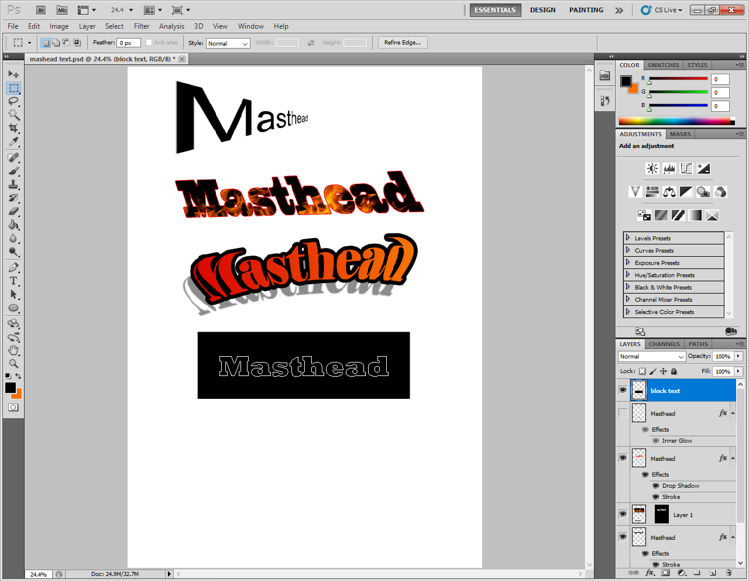Select the Zoom tool in toolbox
749x581 pixels.
[13, 364]
